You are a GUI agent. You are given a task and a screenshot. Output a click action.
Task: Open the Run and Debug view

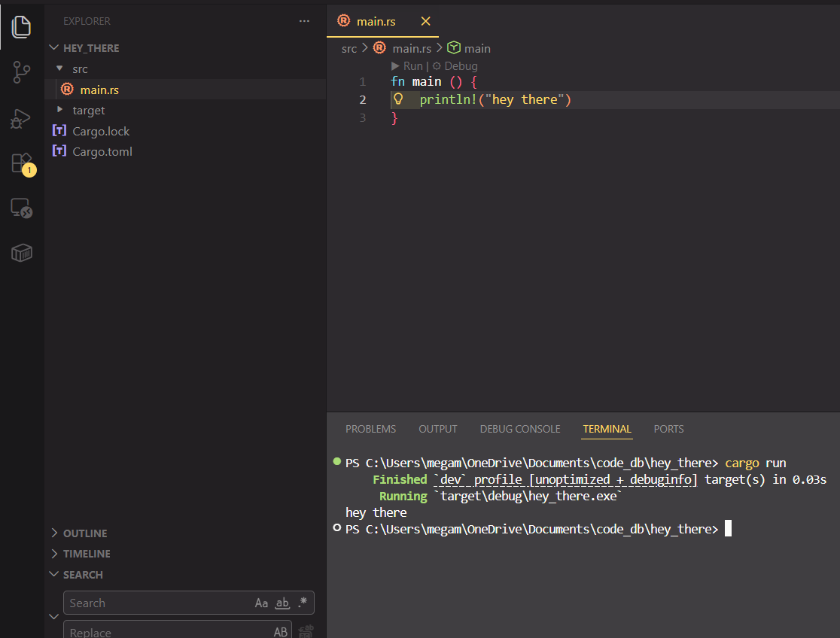coord(21,118)
